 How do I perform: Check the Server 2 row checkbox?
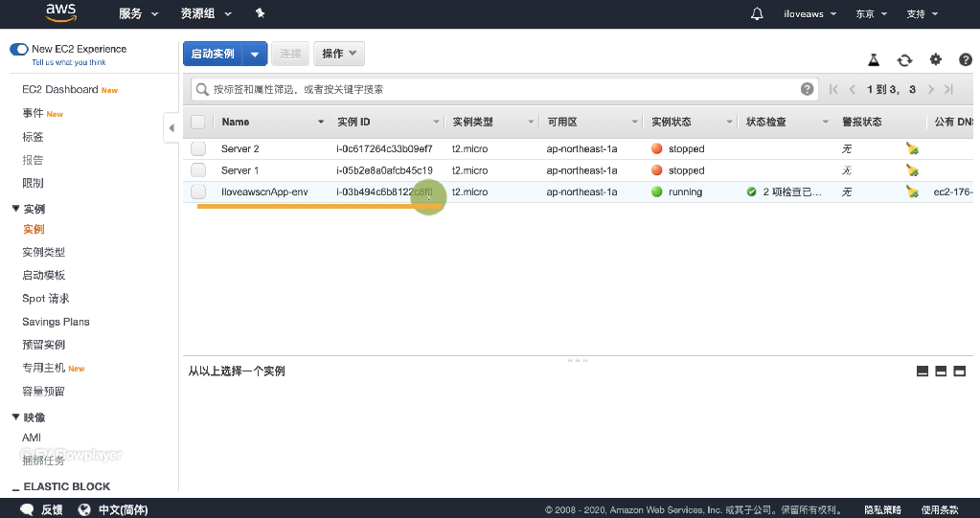coord(198,148)
